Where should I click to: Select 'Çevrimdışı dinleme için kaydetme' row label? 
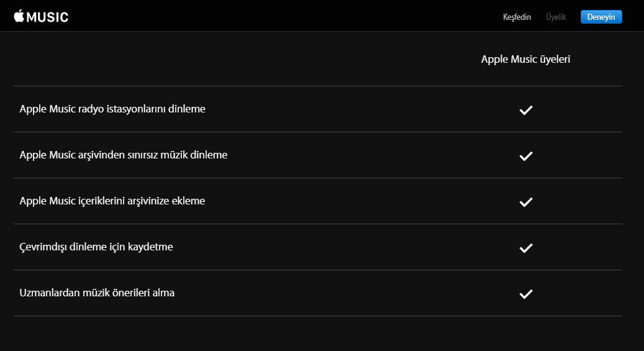point(96,247)
